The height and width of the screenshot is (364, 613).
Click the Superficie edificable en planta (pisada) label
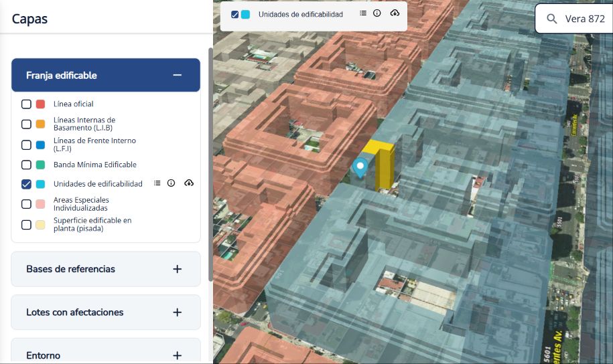coord(92,225)
